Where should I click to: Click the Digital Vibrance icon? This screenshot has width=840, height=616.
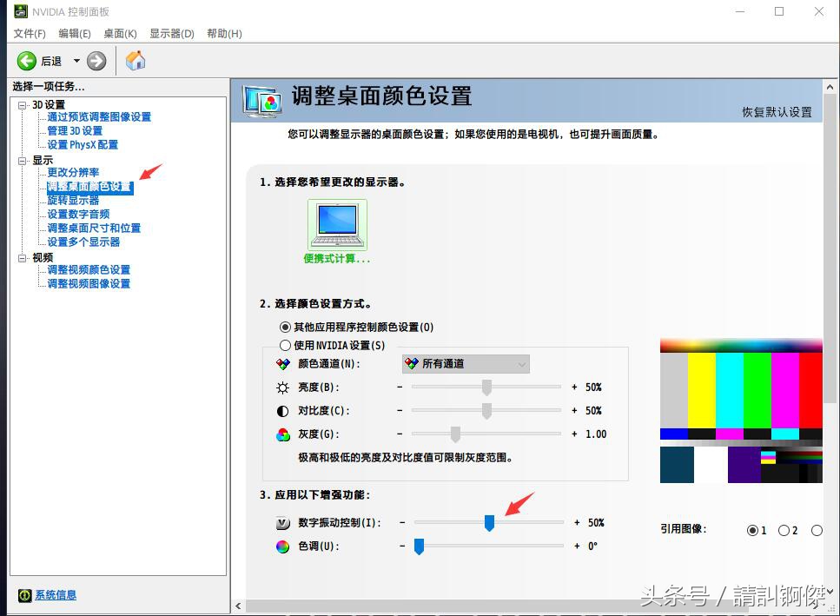[x=282, y=523]
